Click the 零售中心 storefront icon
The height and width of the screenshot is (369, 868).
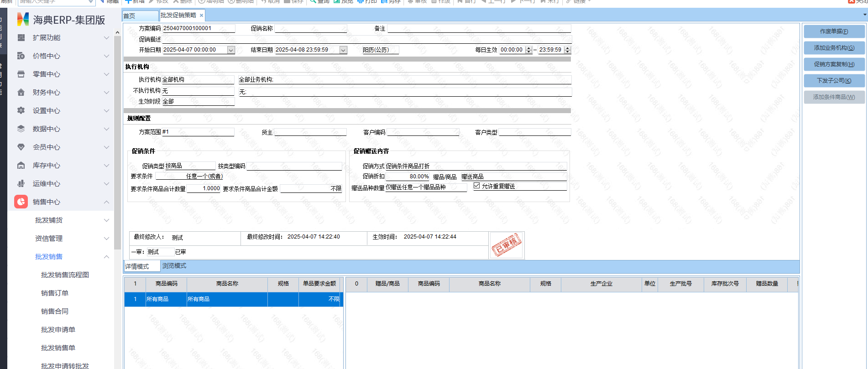pos(21,74)
